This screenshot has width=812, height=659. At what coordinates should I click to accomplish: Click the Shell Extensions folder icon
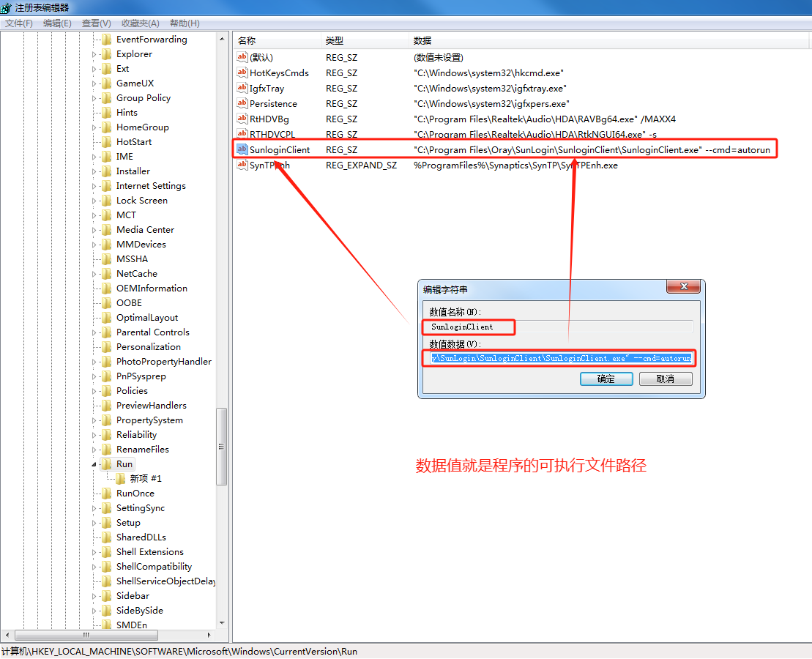point(107,552)
